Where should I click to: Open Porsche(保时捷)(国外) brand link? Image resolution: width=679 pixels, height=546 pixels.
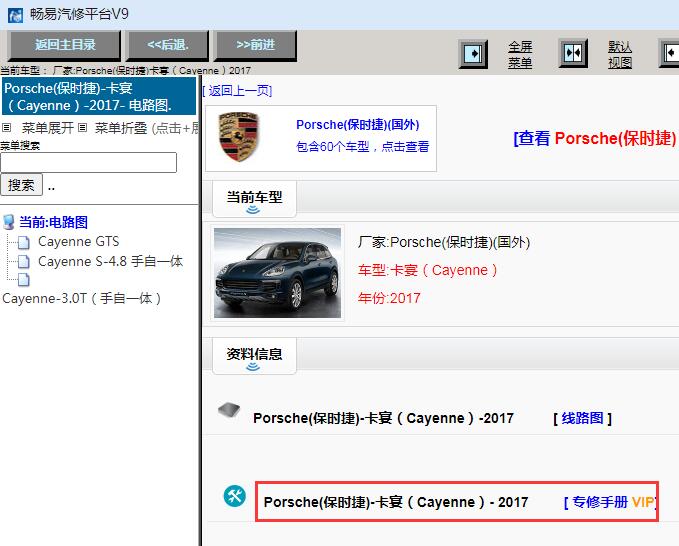(x=358, y=125)
